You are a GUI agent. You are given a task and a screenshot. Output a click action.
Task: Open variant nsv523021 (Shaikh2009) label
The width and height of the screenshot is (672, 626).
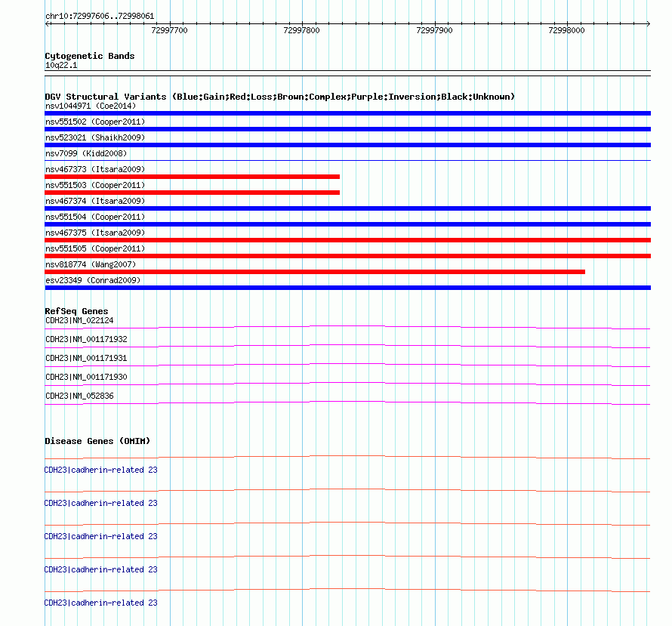coord(95,137)
